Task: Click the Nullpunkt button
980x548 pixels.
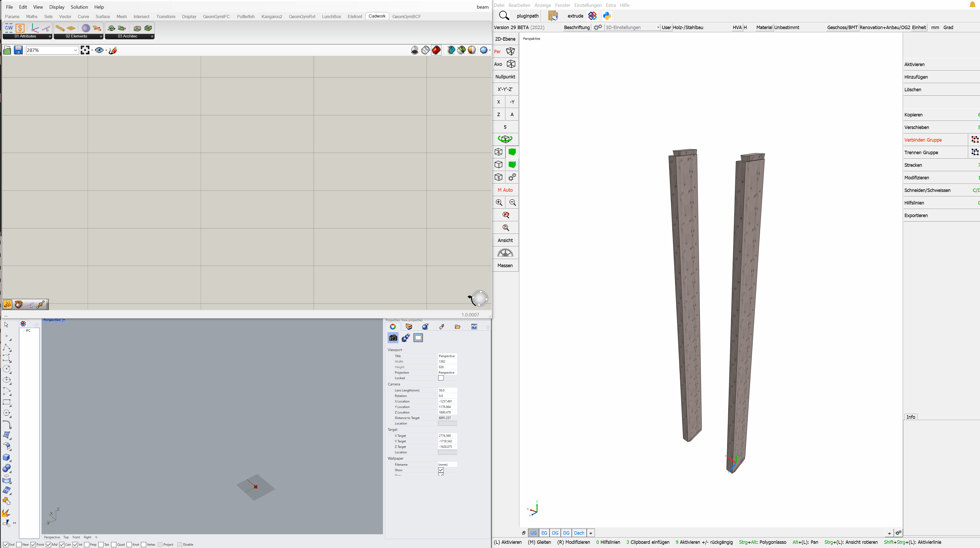Action: (505, 77)
